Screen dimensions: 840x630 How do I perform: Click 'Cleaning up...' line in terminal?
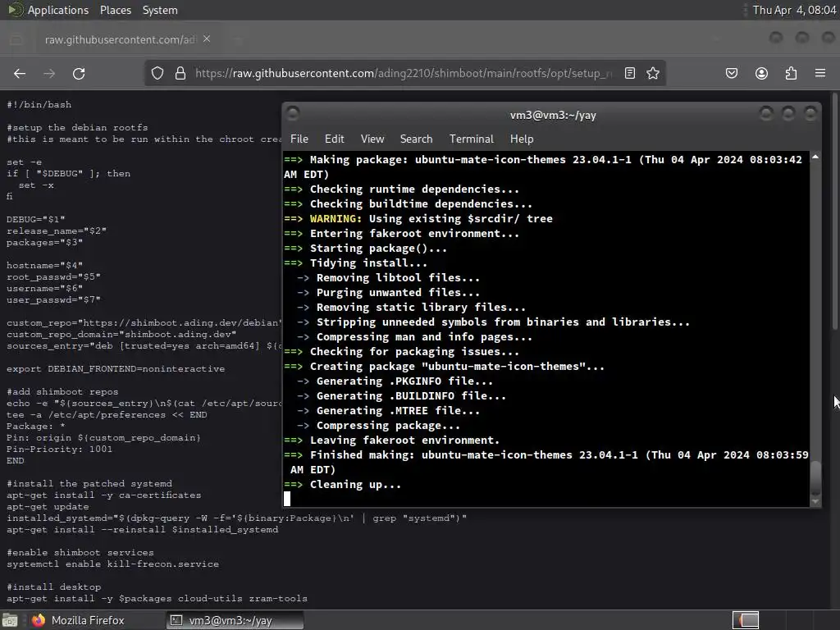355,484
